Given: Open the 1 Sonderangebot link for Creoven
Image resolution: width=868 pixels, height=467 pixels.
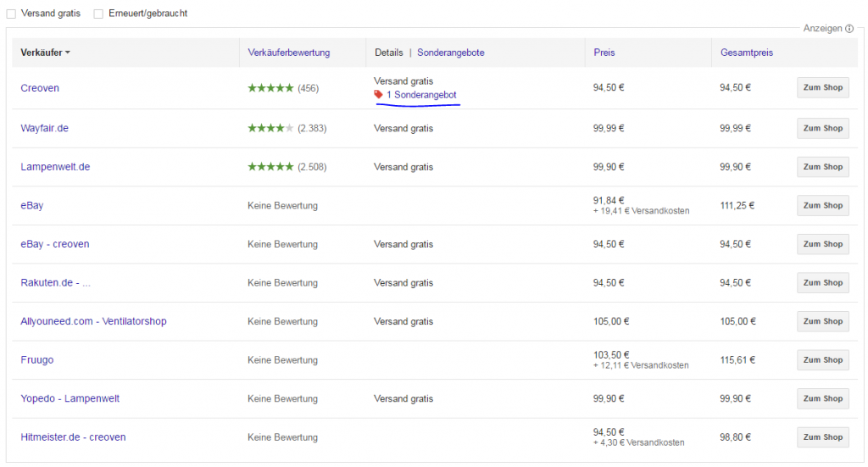Looking at the screenshot, I should 421,95.
